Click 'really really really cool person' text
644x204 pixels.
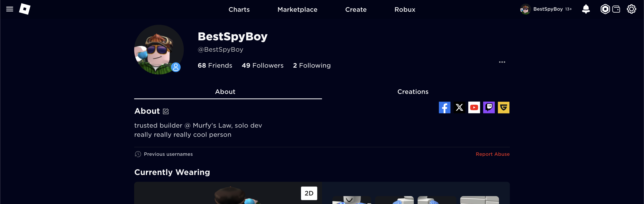pos(183,135)
